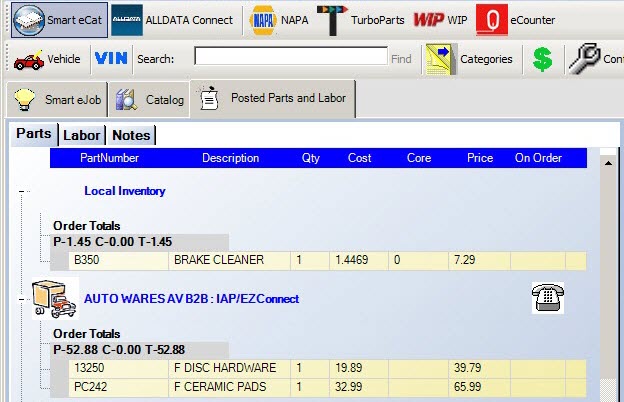Open Smart eCat catalog button
Screen dimensions: 624x402
point(59,20)
